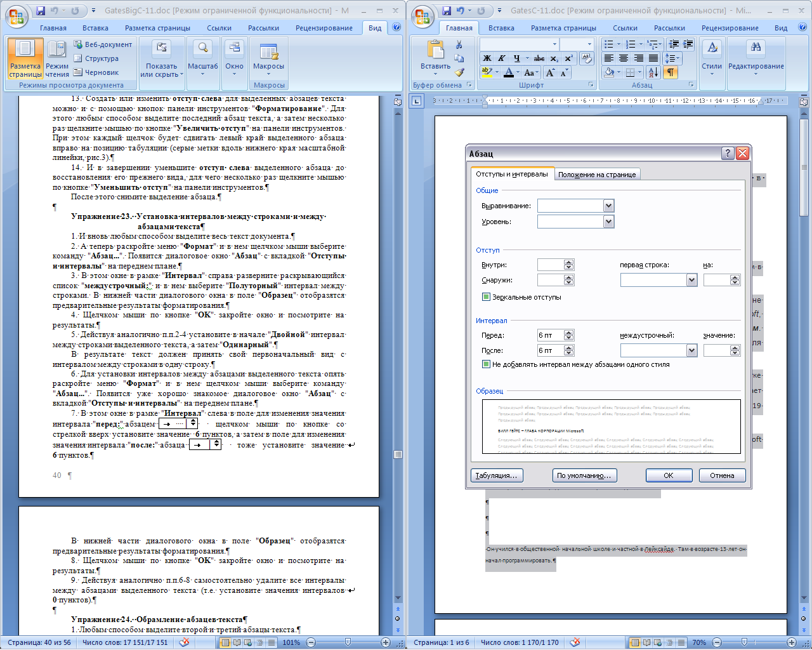
Task: Apply strikethrough (abc) formatting
Action: [539, 58]
